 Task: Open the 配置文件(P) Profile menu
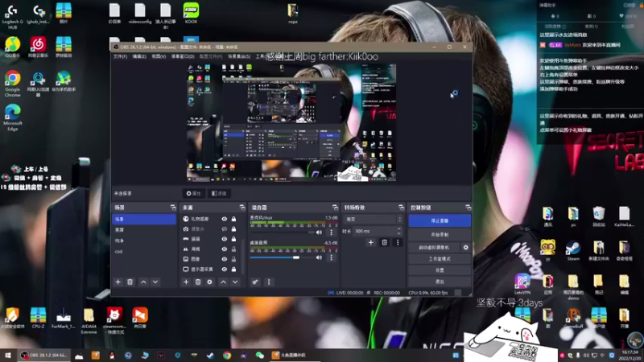point(211,56)
